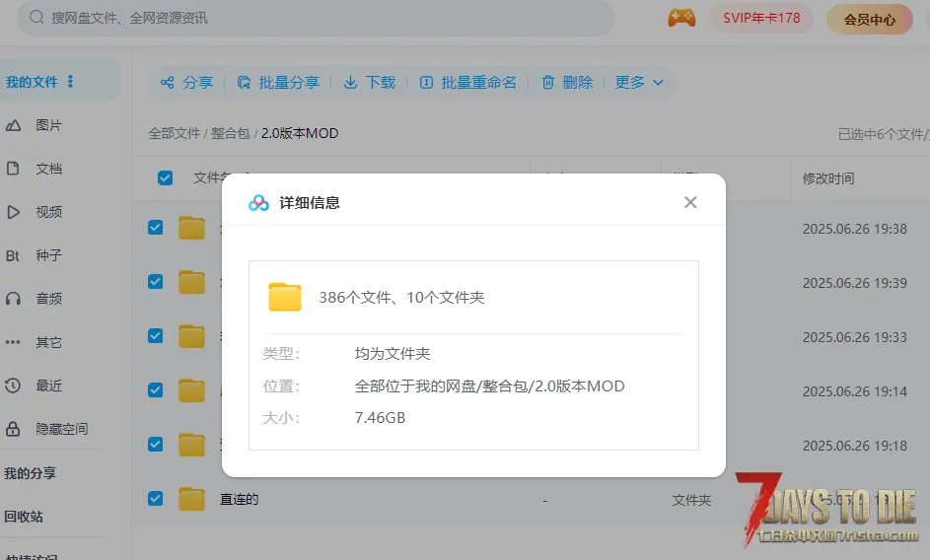Select location text 全部位于我的网盘/整合包/2.0版本MOD
930x560 pixels.
click(489, 386)
